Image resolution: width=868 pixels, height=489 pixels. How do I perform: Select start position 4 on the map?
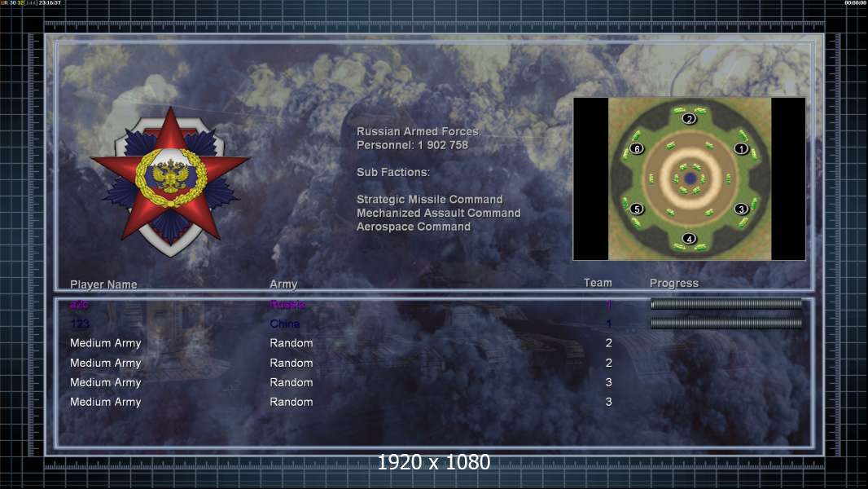[689, 239]
